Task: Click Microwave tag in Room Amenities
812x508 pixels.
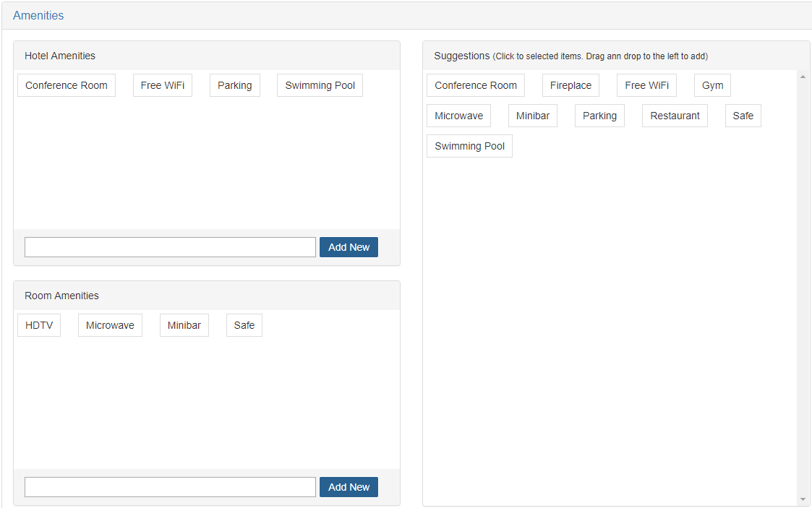Action: click(x=110, y=325)
